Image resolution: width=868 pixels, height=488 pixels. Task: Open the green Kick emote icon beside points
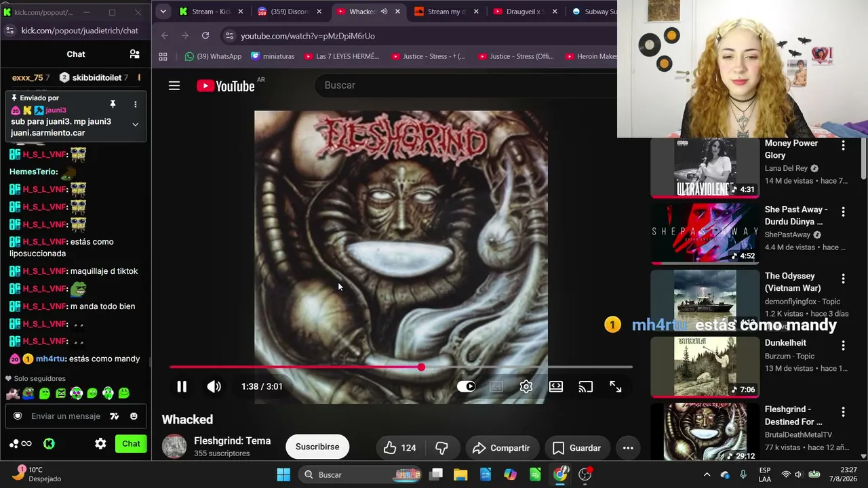coord(49,444)
